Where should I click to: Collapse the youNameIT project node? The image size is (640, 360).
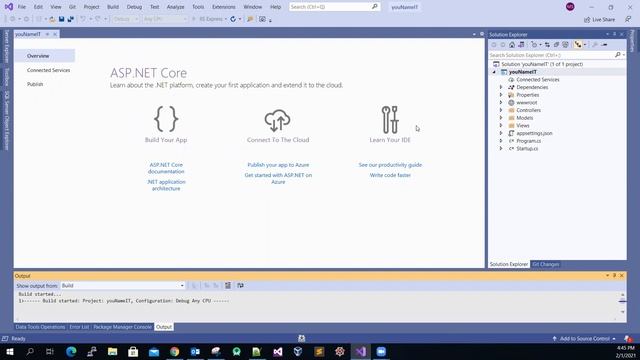click(494, 72)
